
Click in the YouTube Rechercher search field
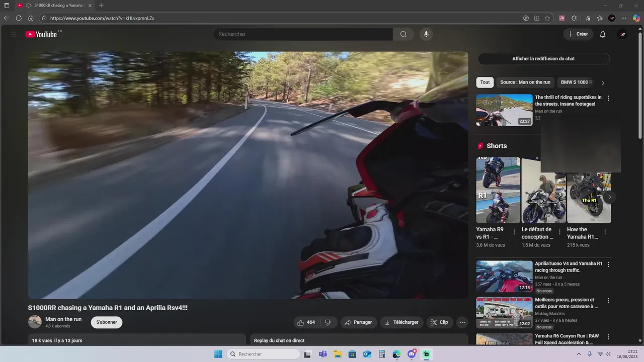tap(303, 34)
